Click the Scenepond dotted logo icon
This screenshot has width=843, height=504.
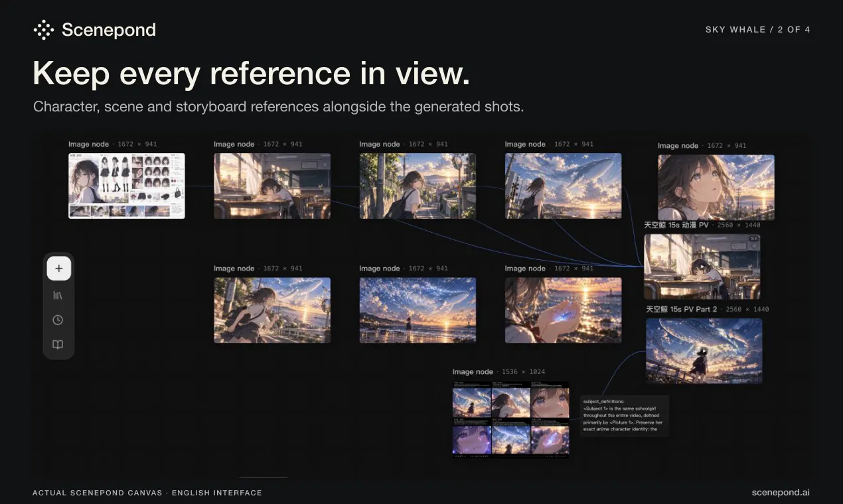coord(44,30)
